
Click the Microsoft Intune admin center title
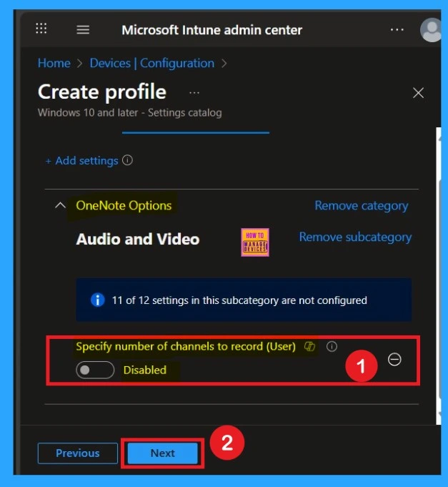(212, 30)
